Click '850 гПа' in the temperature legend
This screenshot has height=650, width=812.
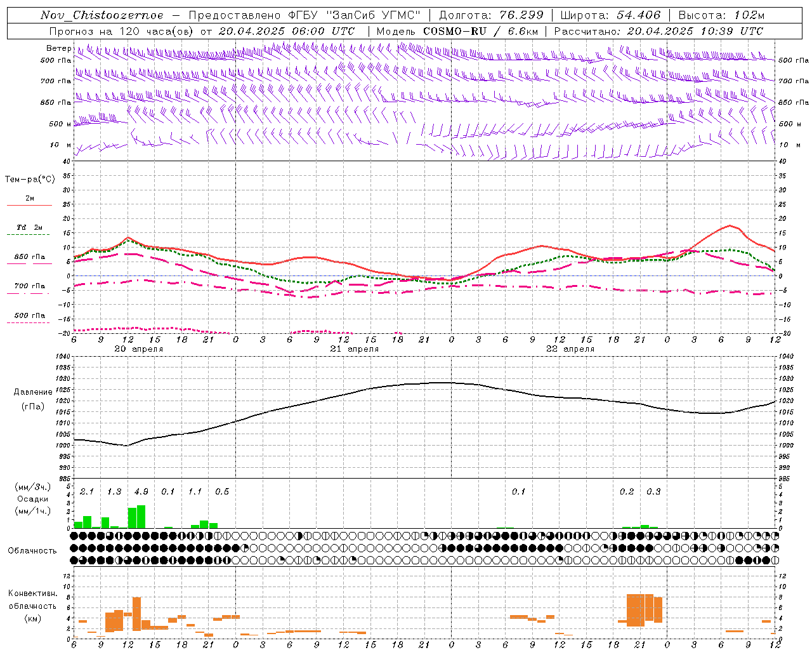[x=29, y=257]
